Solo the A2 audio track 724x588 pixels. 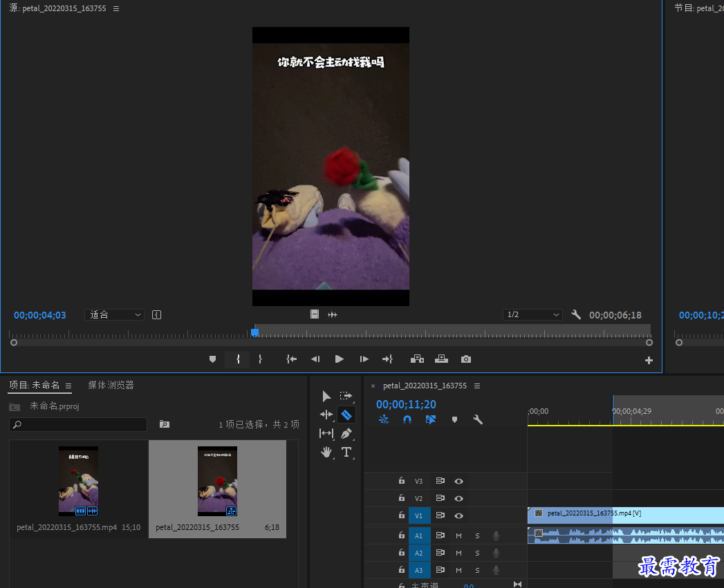click(477, 553)
